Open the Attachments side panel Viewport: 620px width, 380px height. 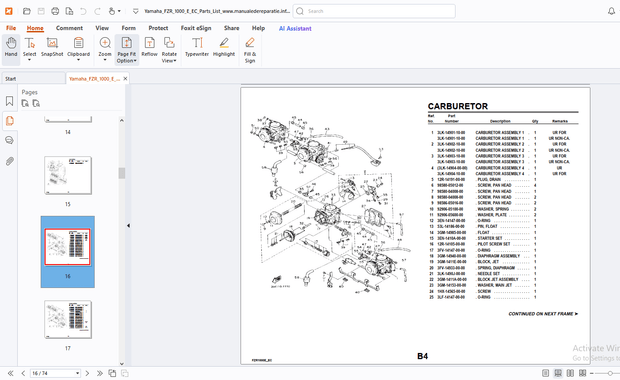(x=9, y=161)
